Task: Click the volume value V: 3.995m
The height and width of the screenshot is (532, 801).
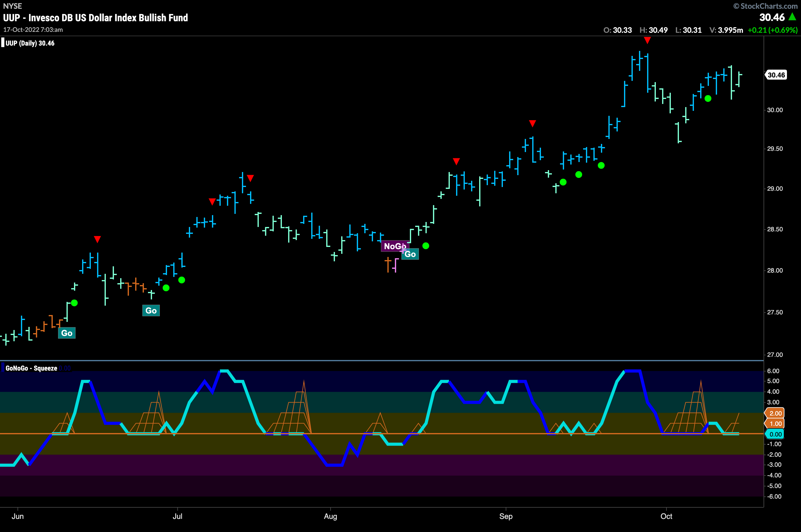Action: coord(726,30)
